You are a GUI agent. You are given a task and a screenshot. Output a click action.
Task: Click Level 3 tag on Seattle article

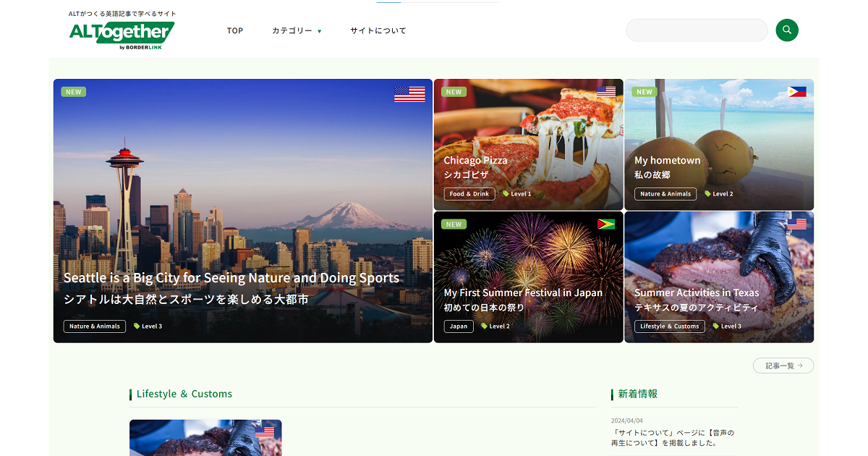tap(148, 326)
